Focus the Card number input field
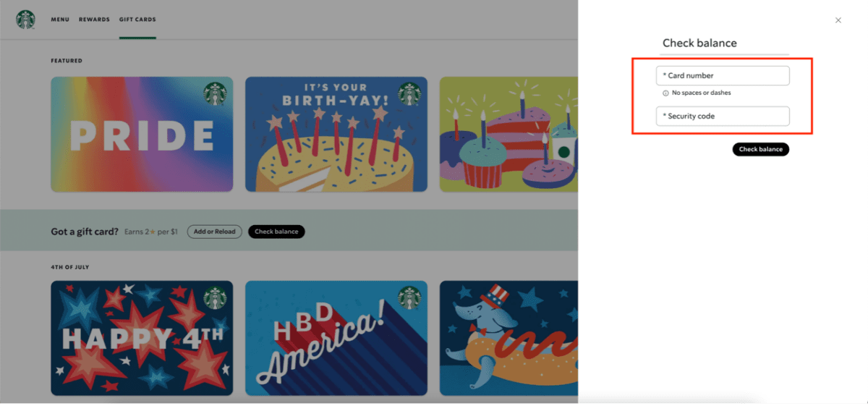This screenshot has width=868, height=406. (723, 75)
